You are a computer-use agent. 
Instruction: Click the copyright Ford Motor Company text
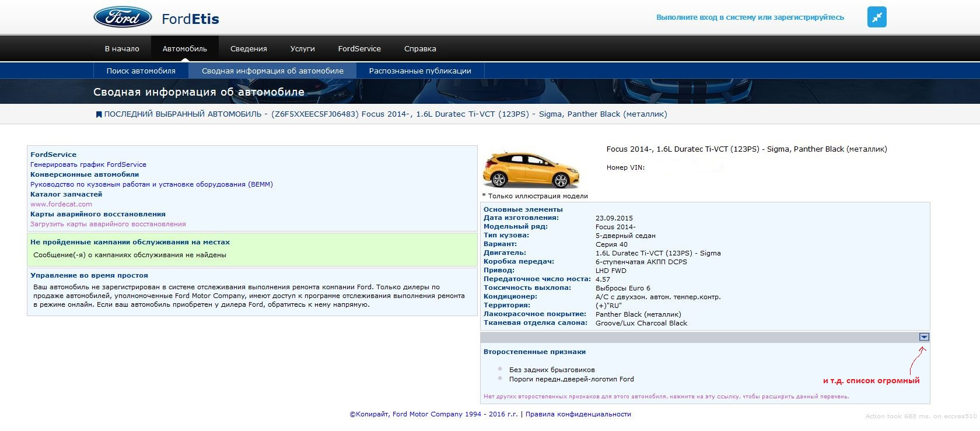pyautogui.click(x=433, y=414)
